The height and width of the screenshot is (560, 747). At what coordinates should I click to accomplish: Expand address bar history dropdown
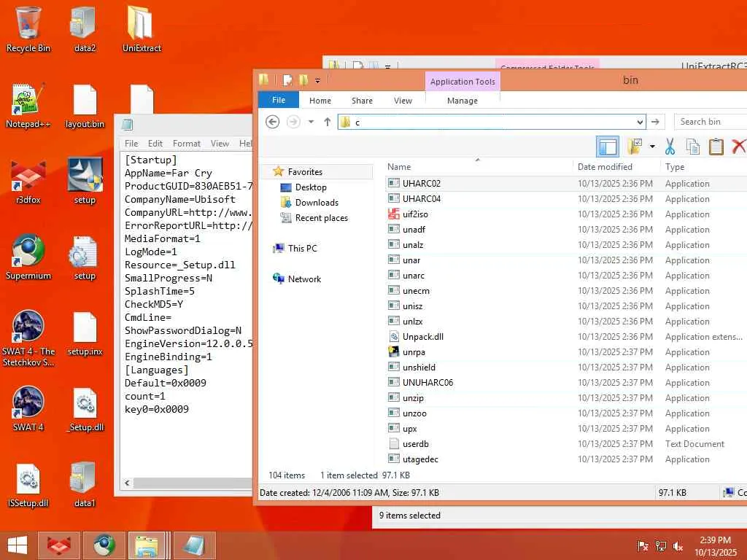(x=640, y=122)
